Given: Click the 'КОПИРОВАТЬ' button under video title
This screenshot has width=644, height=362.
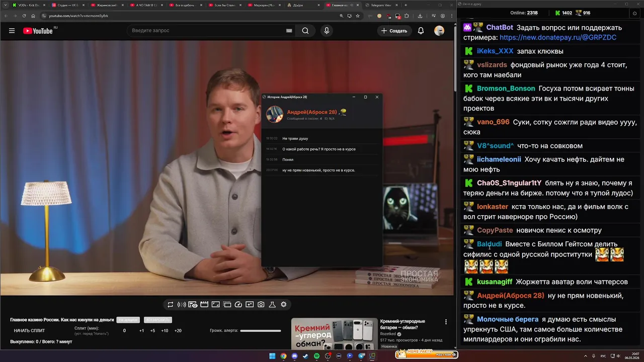Looking at the screenshot, I should (x=157, y=320).
